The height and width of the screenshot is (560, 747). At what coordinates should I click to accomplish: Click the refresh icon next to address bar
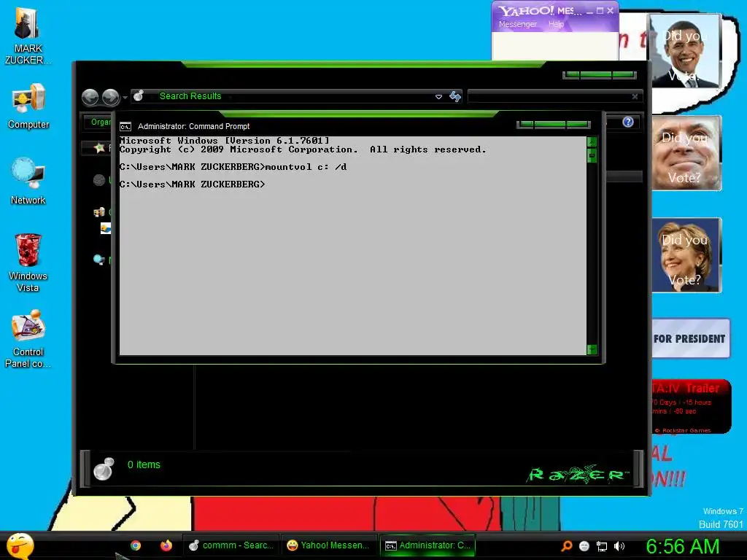[455, 97]
